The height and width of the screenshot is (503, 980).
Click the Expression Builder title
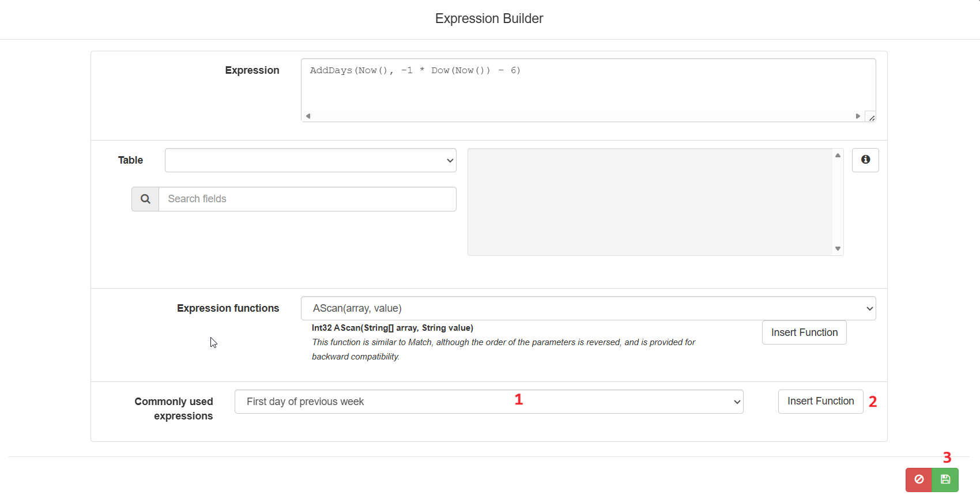tap(489, 18)
